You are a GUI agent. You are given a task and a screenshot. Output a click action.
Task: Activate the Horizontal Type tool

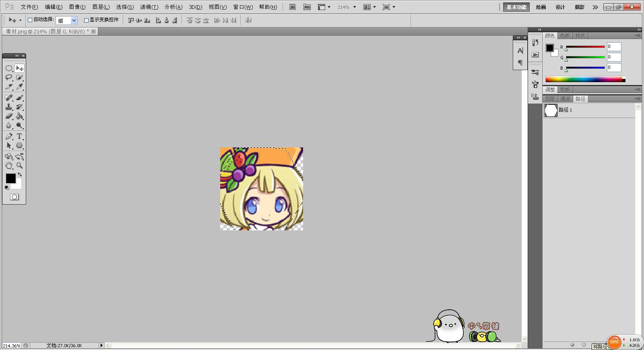click(19, 136)
